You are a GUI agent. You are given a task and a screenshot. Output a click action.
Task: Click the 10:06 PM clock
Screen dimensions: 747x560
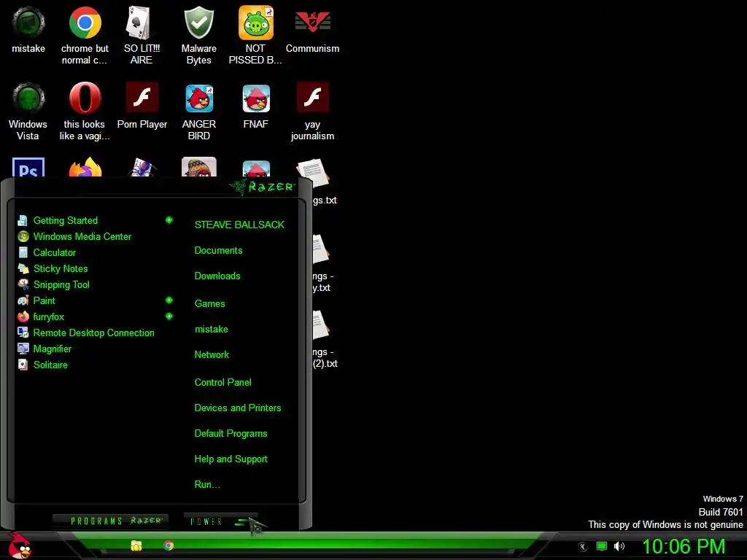(x=684, y=546)
